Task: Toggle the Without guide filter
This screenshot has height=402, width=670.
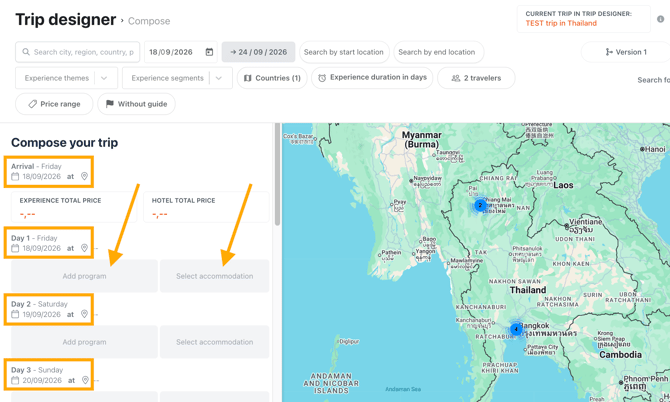Action: point(136,104)
